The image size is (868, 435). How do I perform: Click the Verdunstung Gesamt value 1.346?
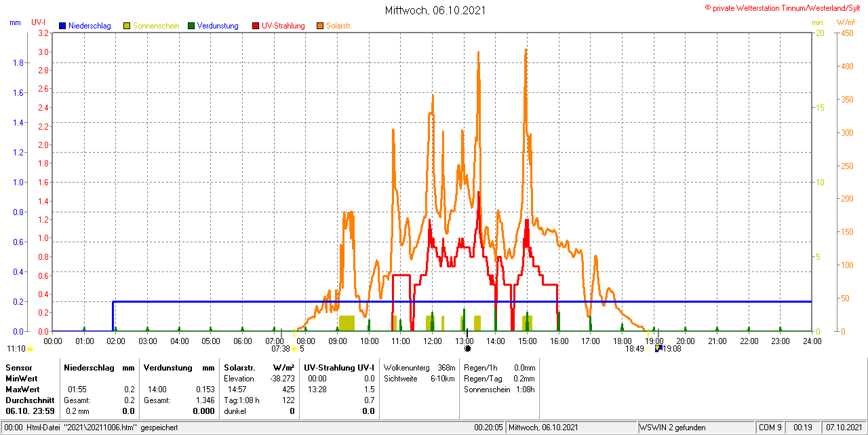pyautogui.click(x=204, y=400)
